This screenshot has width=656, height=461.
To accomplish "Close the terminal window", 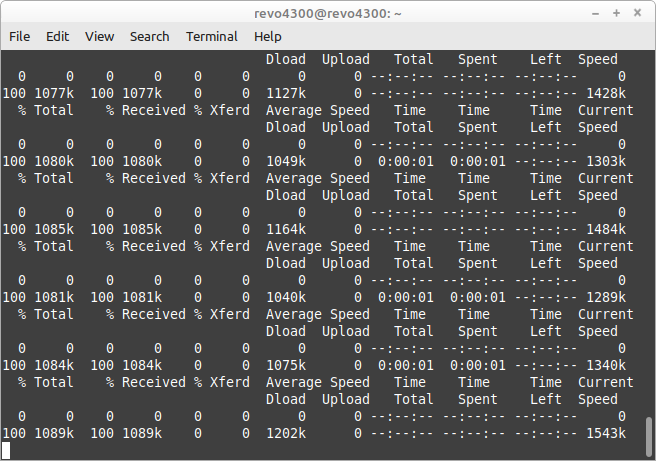I will pyautogui.click(x=638, y=13).
